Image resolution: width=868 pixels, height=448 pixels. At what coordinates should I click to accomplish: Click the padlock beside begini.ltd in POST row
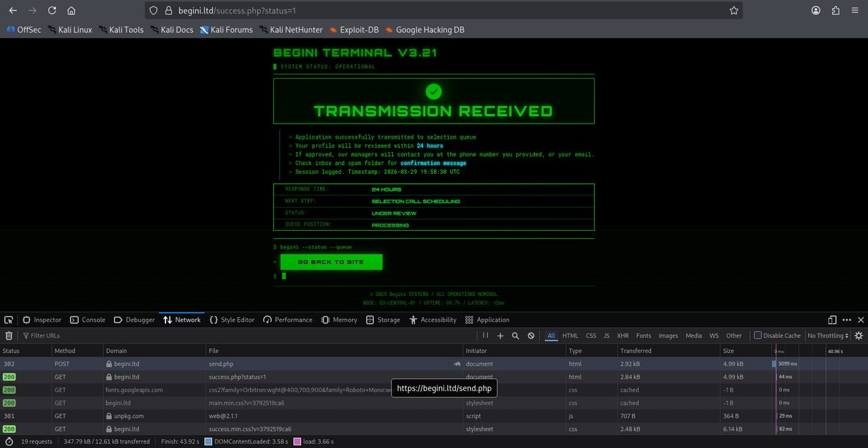[108, 364]
